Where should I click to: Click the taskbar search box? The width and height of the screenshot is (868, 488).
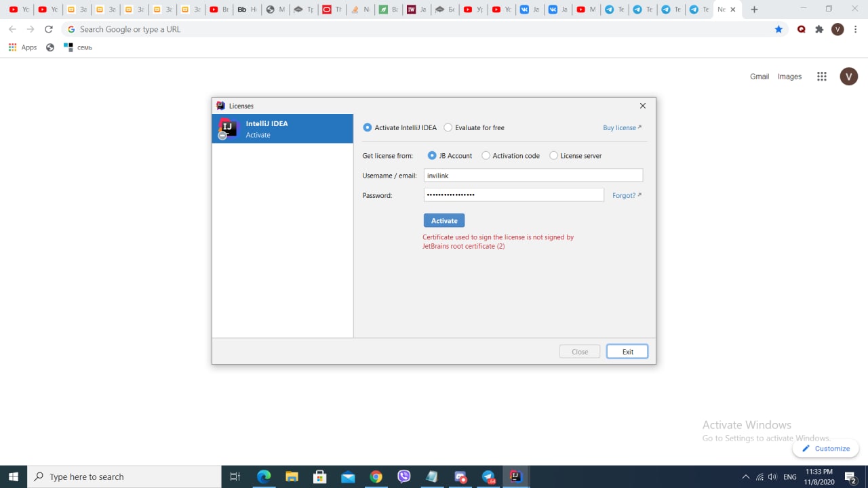click(124, 476)
